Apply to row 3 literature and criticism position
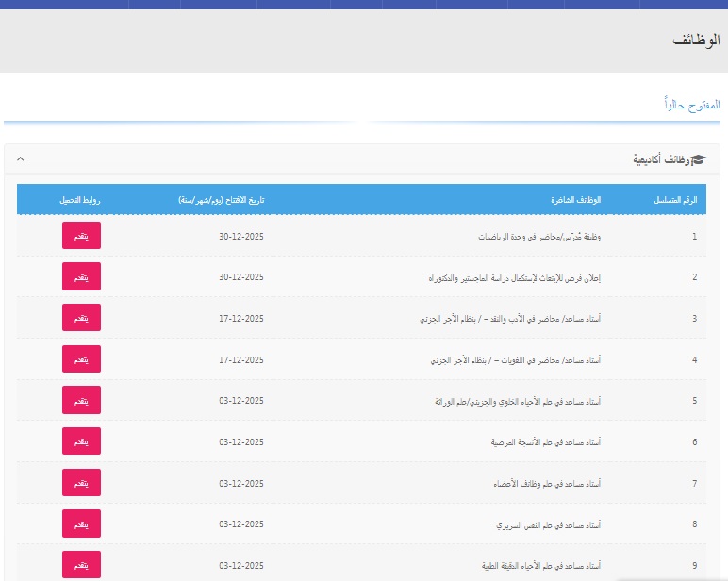Viewport: 728px width, 581px height. click(81, 318)
